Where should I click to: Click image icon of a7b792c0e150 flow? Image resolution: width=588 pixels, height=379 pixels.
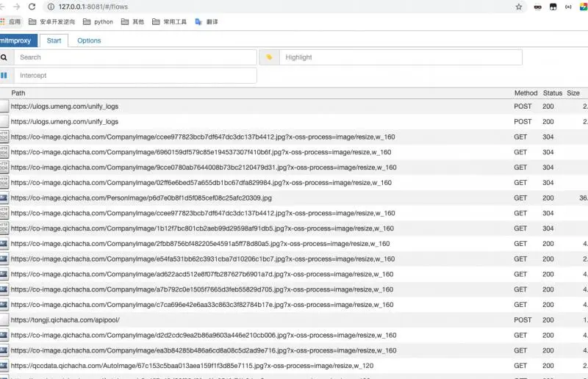4,289
